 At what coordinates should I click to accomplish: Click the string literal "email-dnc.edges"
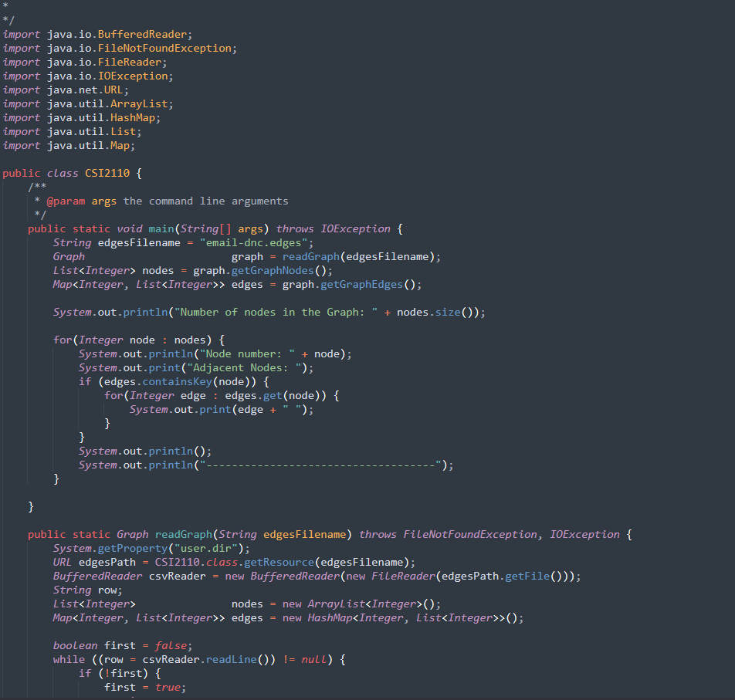(x=256, y=242)
